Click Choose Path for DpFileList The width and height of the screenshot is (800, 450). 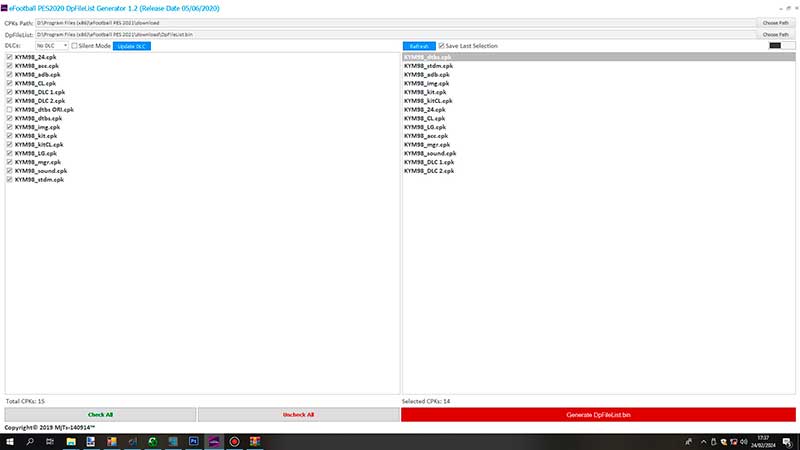[x=776, y=34]
